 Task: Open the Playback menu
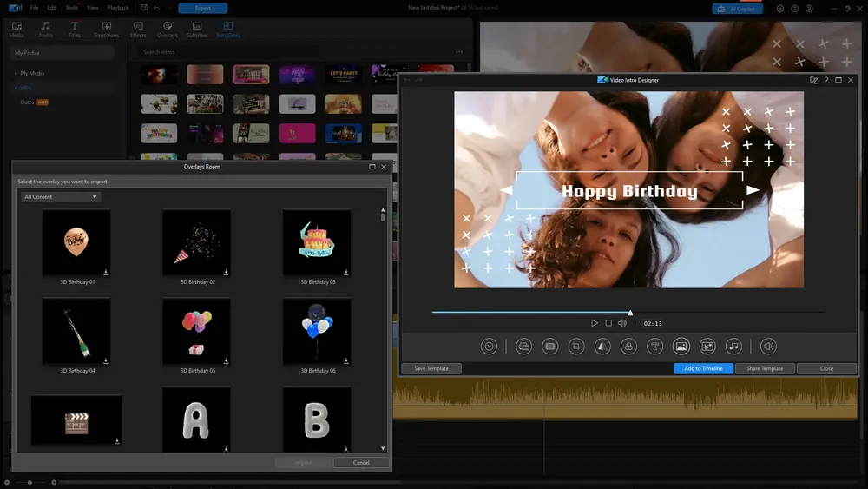pyautogui.click(x=118, y=8)
